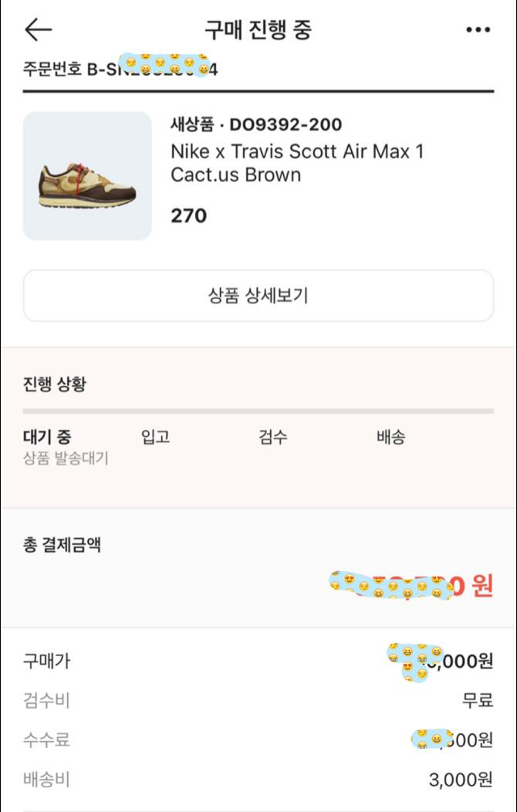This screenshot has width=517, height=812.
Task: Tap the 상품 발송대기 status text
Action: pos(66,458)
